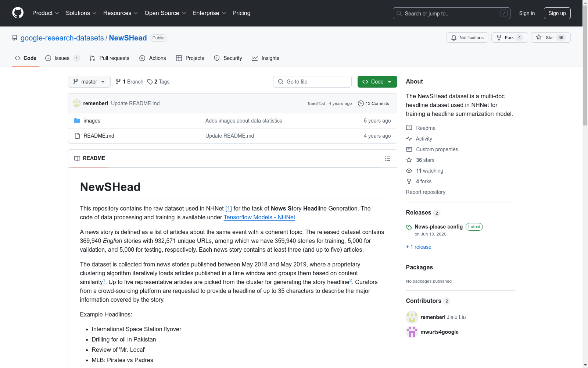Viewport: 588px width, 368px height.
Task: Click the README.md file icon
Action: 77,136
